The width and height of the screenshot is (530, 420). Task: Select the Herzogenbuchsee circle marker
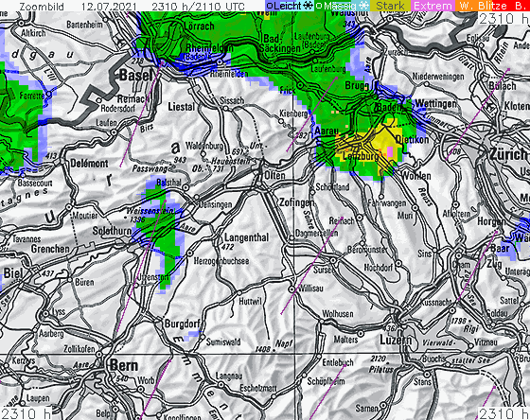pos(190,254)
